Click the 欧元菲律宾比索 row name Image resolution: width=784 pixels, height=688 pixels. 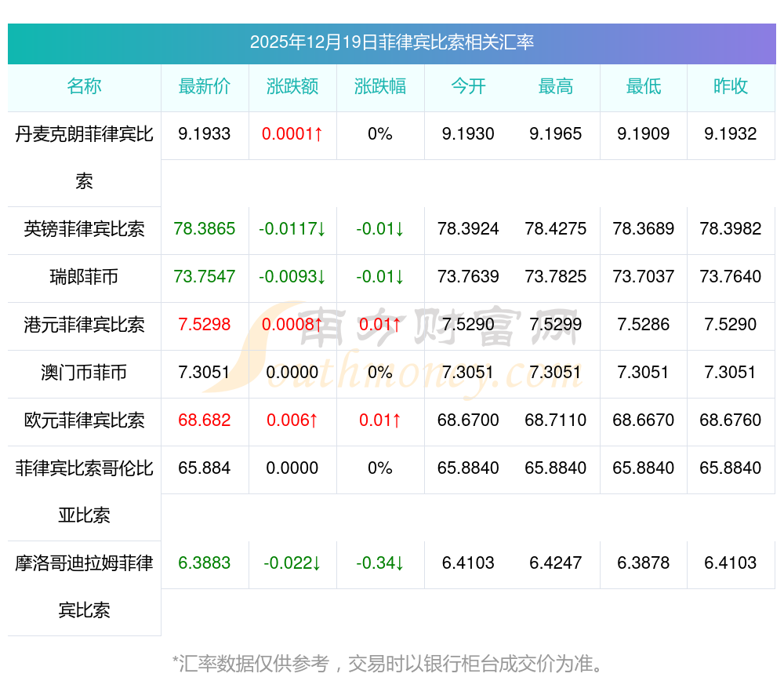click(84, 420)
